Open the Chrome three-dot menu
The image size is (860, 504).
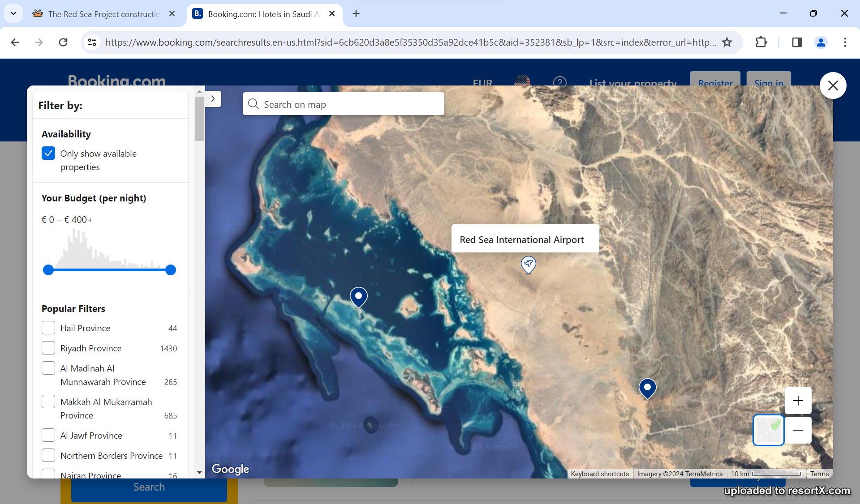(x=845, y=42)
